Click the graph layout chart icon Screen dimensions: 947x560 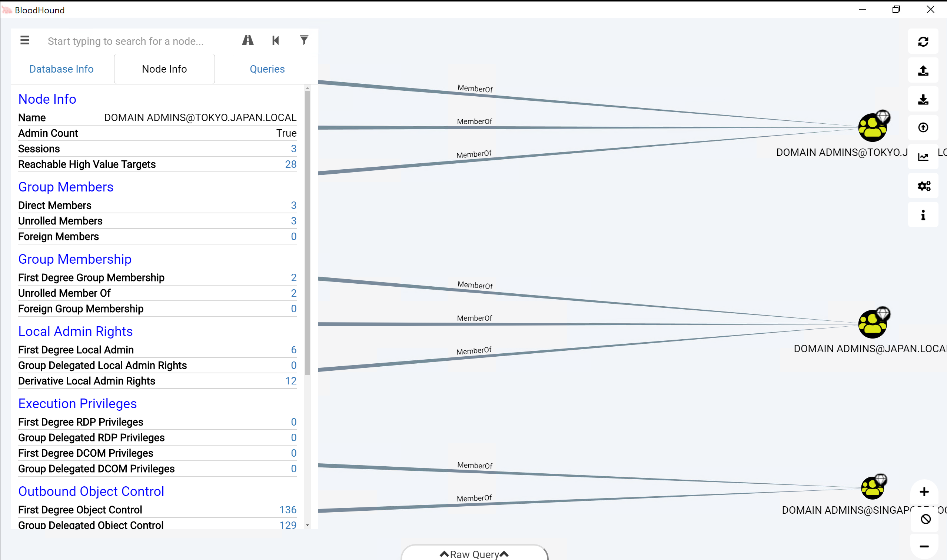(x=923, y=157)
